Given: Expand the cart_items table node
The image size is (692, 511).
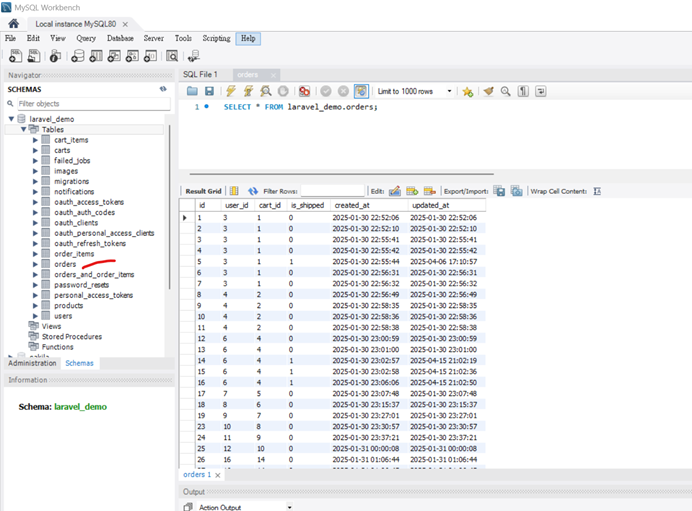Looking at the screenshot, I should tap(35, 140).
